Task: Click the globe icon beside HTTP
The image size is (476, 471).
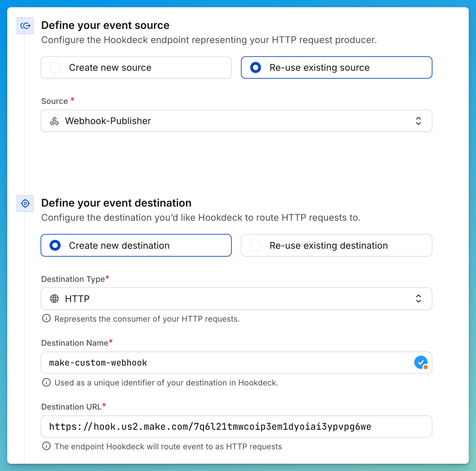Action: pos(54,299)
